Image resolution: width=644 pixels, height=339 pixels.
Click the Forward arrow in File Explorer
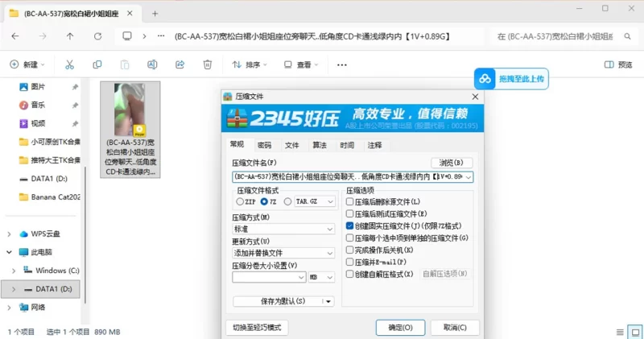(43, 36)
